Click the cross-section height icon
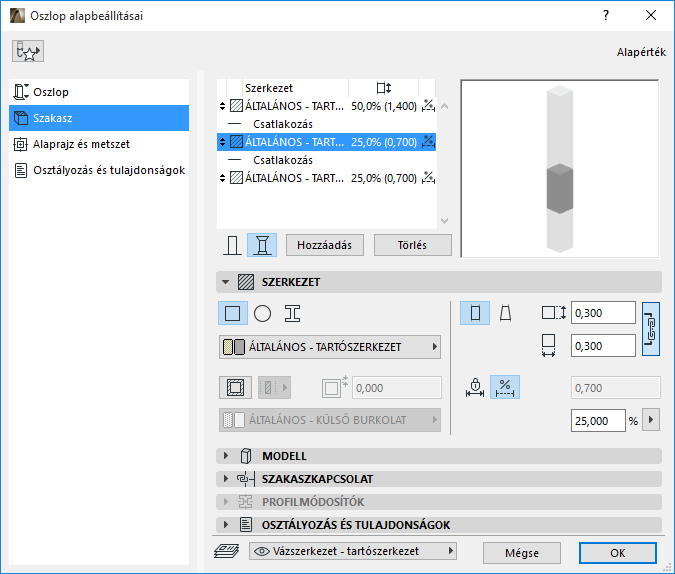 (x=554, y=313)
